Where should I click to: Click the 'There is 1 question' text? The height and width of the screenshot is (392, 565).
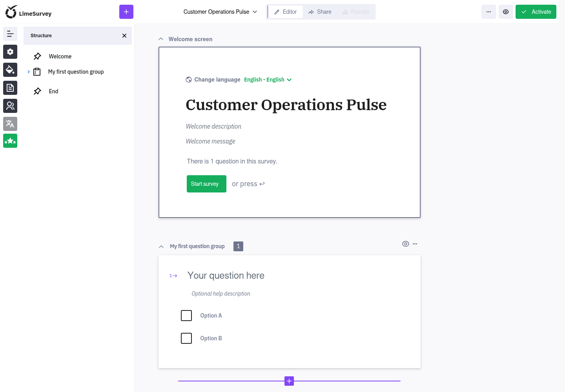[x=232, y=161]
